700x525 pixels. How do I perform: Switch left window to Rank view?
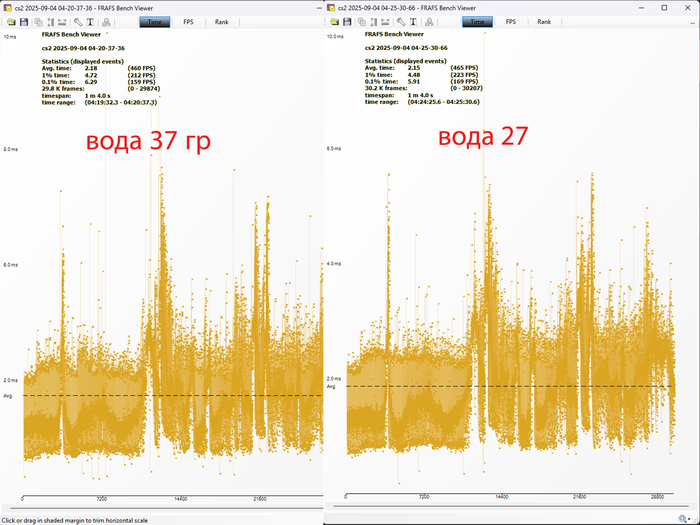coord(221,21)
